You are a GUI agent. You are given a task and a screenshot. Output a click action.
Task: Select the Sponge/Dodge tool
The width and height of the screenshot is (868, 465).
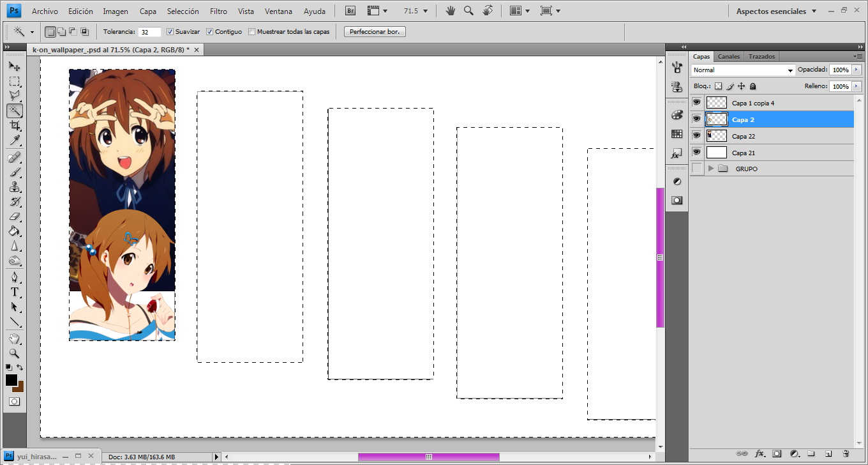coord(14,261)
